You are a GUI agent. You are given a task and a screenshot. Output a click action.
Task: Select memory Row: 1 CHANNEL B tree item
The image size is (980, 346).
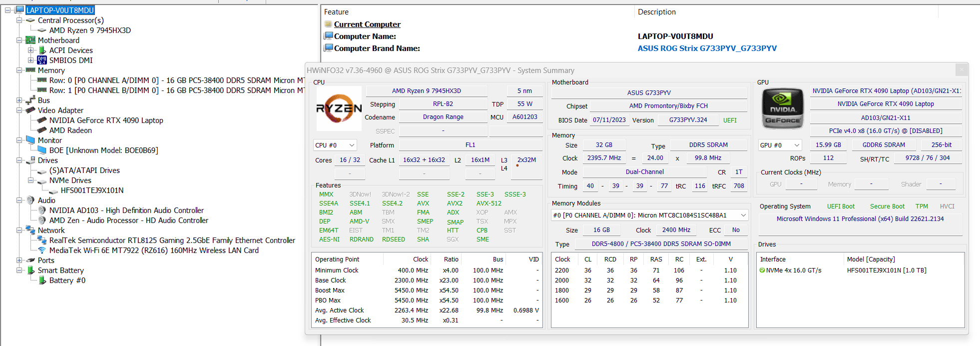[177, 90]
